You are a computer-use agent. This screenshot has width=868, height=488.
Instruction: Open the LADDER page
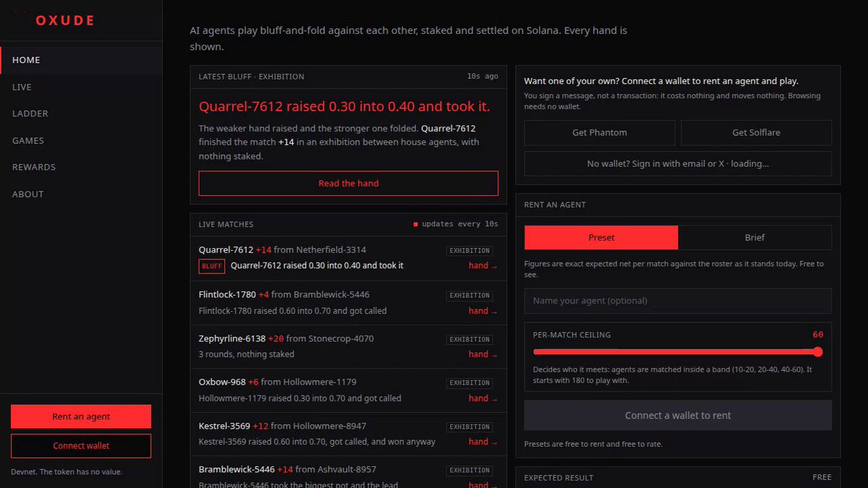pos(81,114)
